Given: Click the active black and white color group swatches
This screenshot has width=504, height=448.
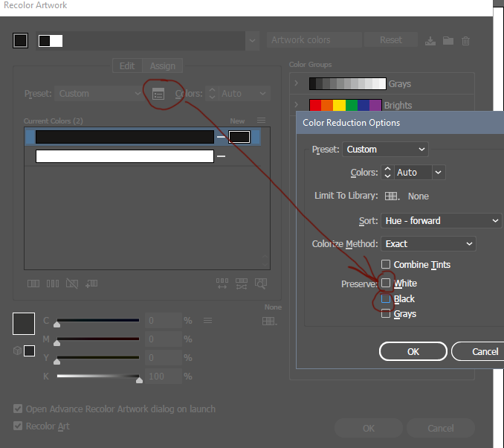Looking at the screenshot, I should coord(51,41).
